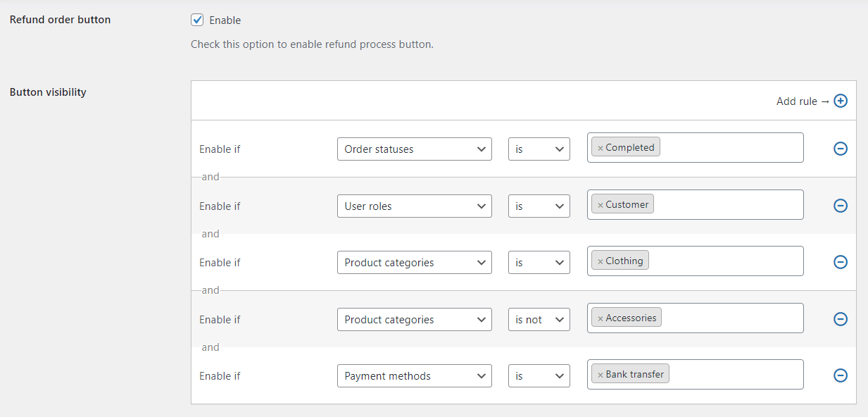Remove the Completed tag with its x
The image size is (868, 417).
(x=600, y=148)
